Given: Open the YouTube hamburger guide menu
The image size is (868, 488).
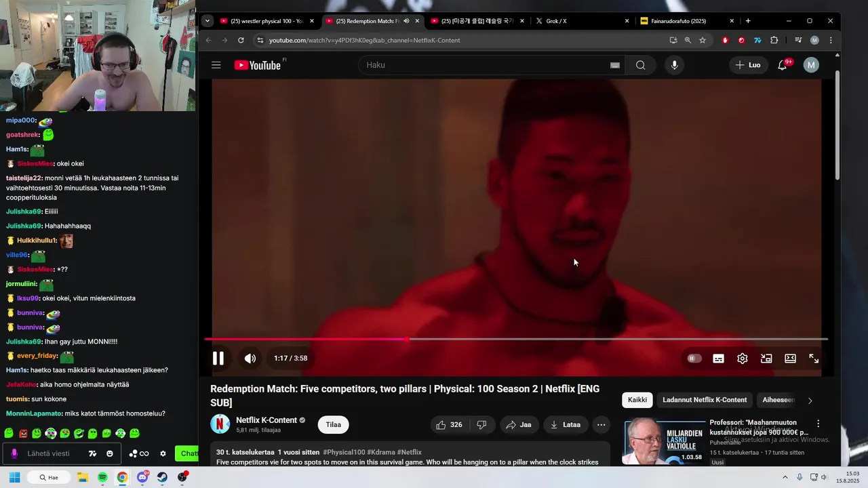Looking at the screenshot, I should tap(216, 65).
